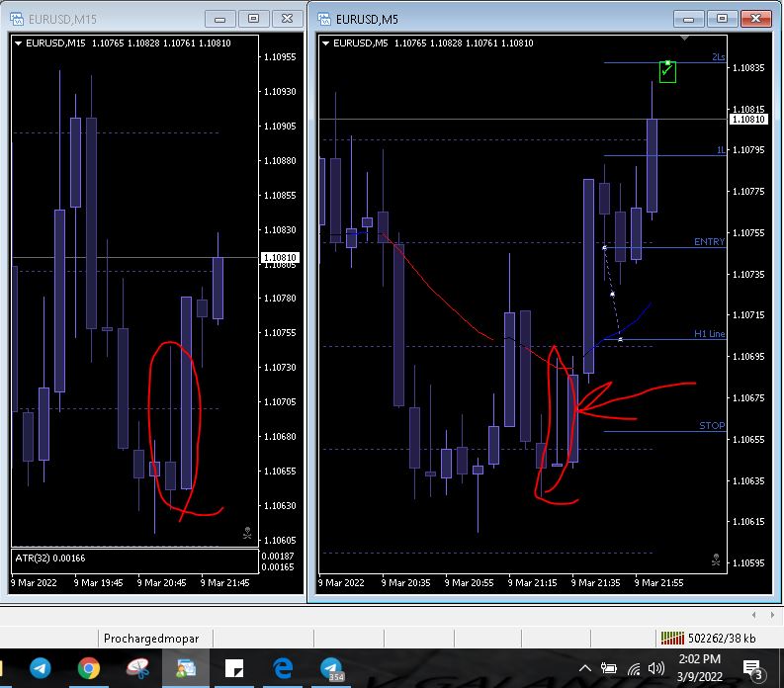Click current price tag 1.10810 on M15 scale
The height and width of the screenshot is (688, 784).
[280, 257]
